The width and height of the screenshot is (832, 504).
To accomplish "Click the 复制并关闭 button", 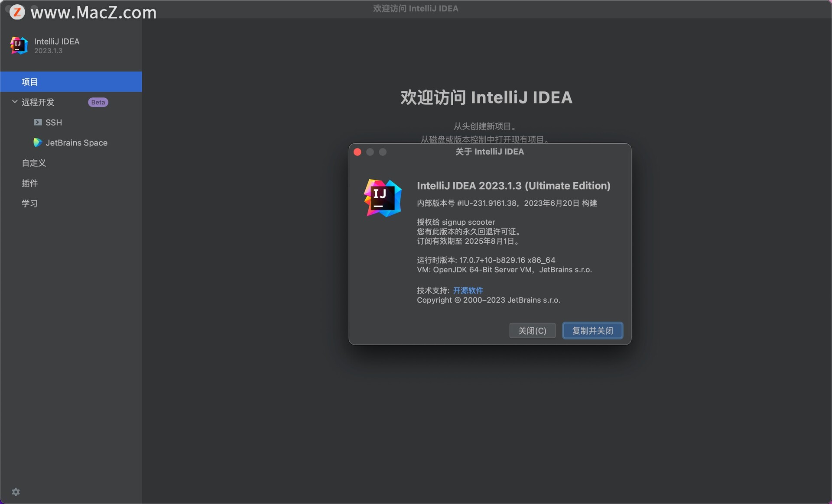I will click(x=592, y=330).
